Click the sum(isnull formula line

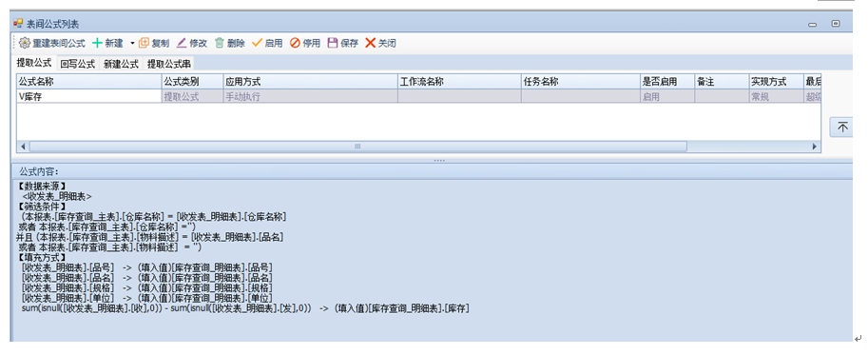coord(245,308)
